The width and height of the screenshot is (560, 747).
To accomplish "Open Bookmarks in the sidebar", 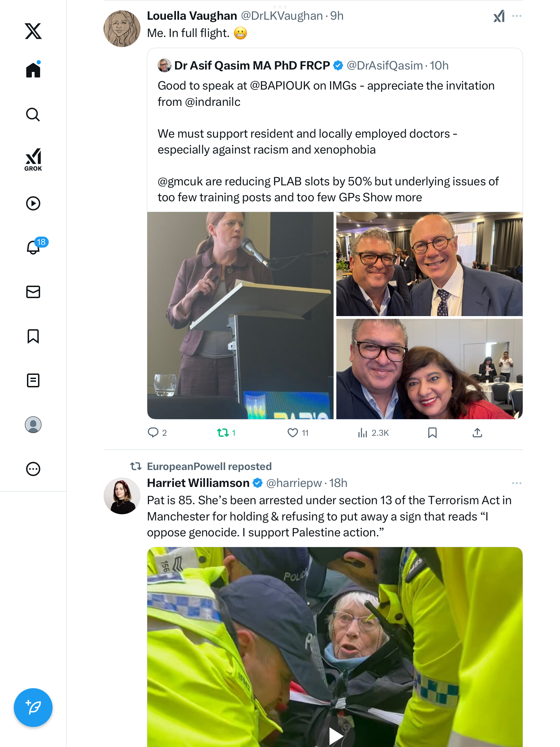I will click(x=33, y=336).
